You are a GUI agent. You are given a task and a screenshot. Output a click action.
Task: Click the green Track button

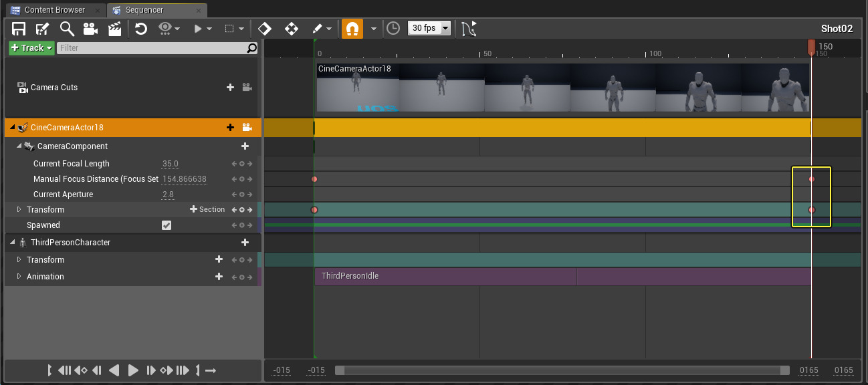31,48
